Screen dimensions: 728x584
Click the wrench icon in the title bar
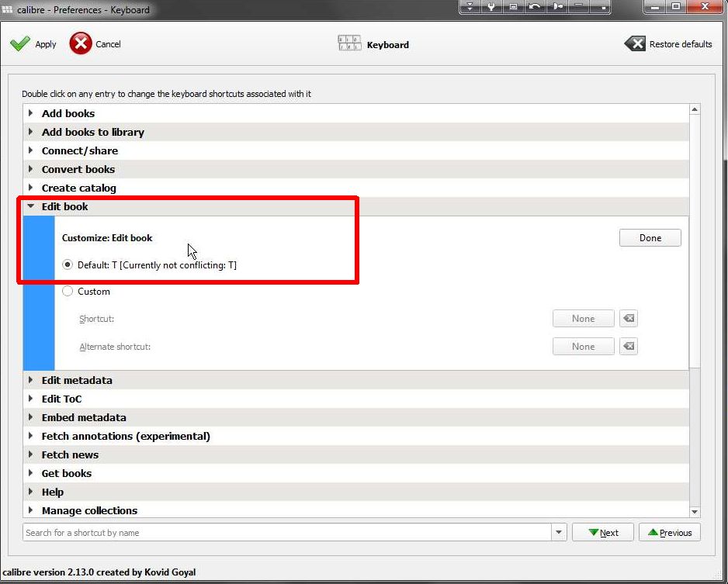[491, 6]
